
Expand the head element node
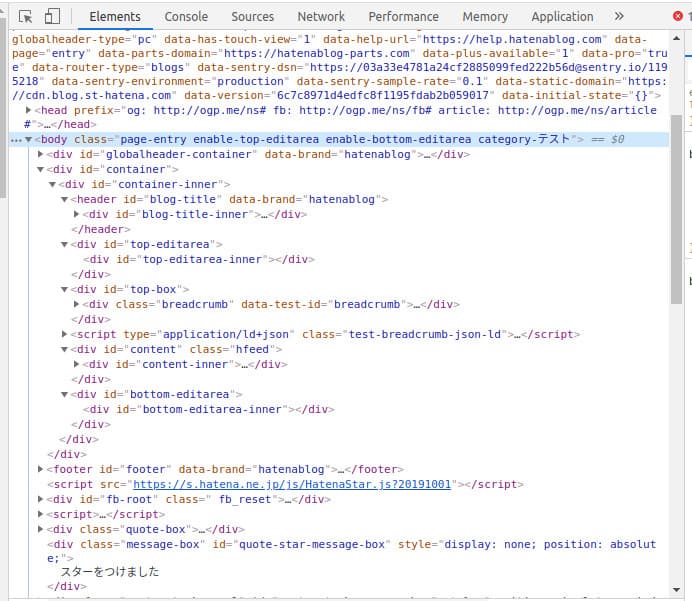[x=29, y=110]
